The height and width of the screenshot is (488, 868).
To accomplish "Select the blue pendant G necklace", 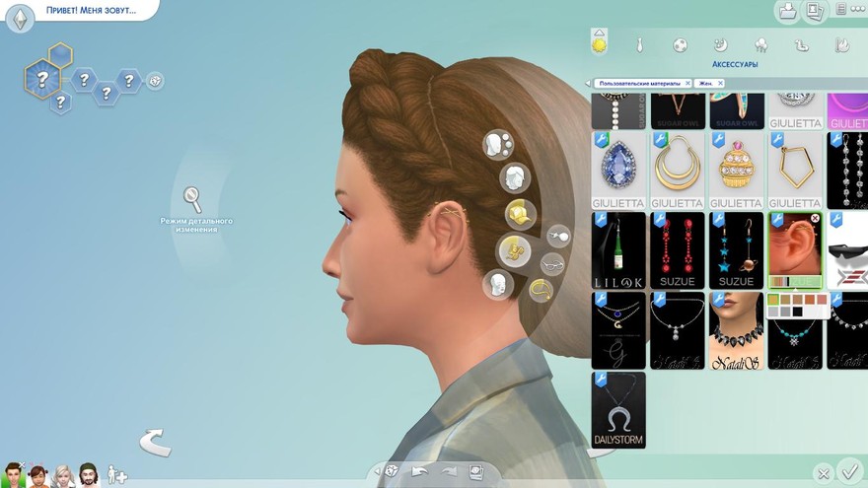I will (618, 331).
